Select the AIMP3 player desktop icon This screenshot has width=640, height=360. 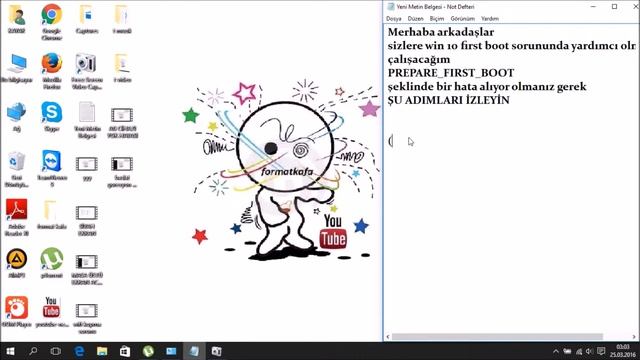point(16,264)
